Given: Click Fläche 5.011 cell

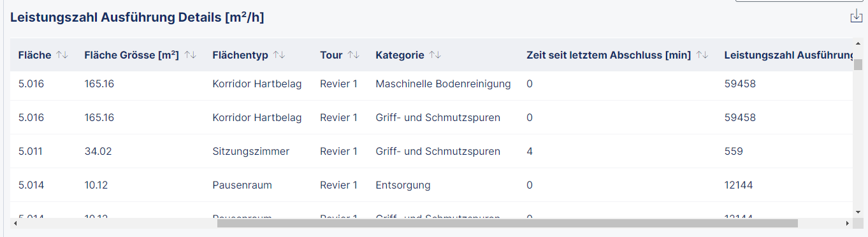Looking at the screenshot, I should point(31,152).
